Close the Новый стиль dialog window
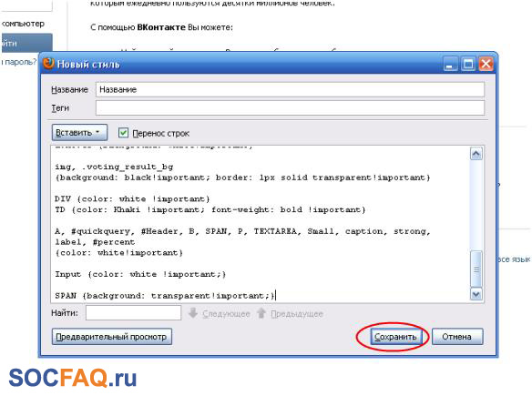 486,64
